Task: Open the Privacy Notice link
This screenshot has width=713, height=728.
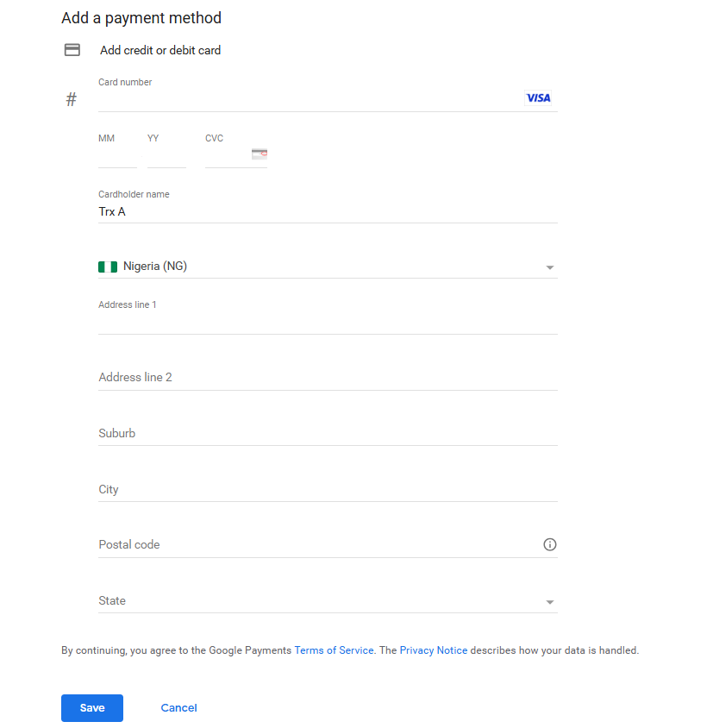Action: coord(433,650)
